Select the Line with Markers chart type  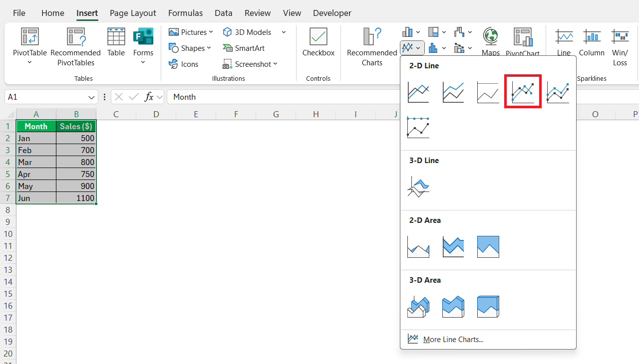tap(523, 91)
